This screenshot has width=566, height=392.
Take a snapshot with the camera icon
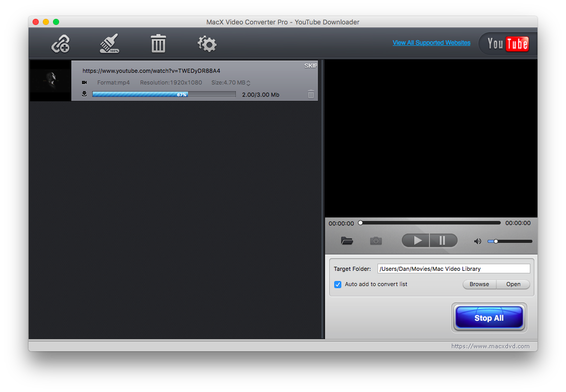(376, 241)
